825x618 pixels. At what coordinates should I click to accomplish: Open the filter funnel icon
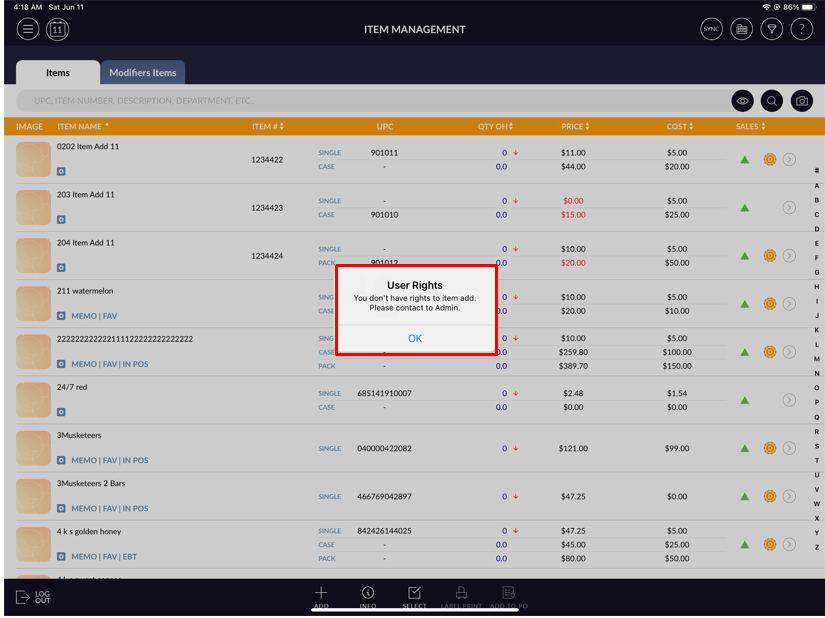tap(771, 29)
